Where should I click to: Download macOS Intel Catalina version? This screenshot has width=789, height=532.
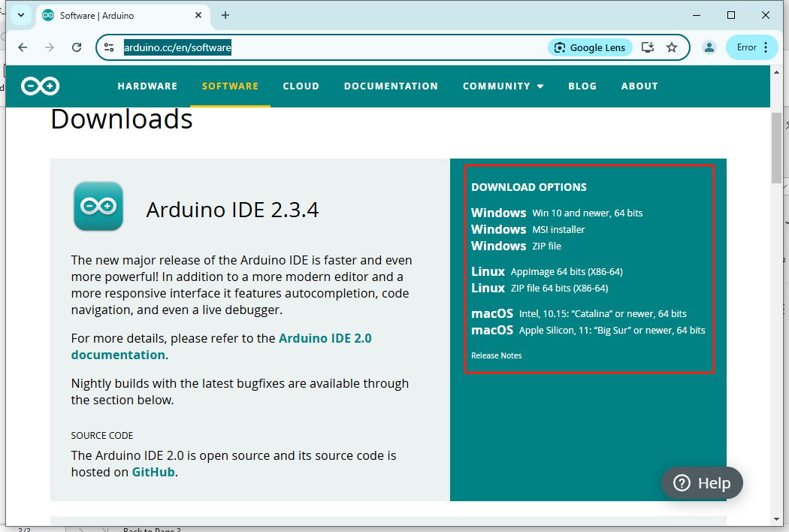[x=579, y=313]
